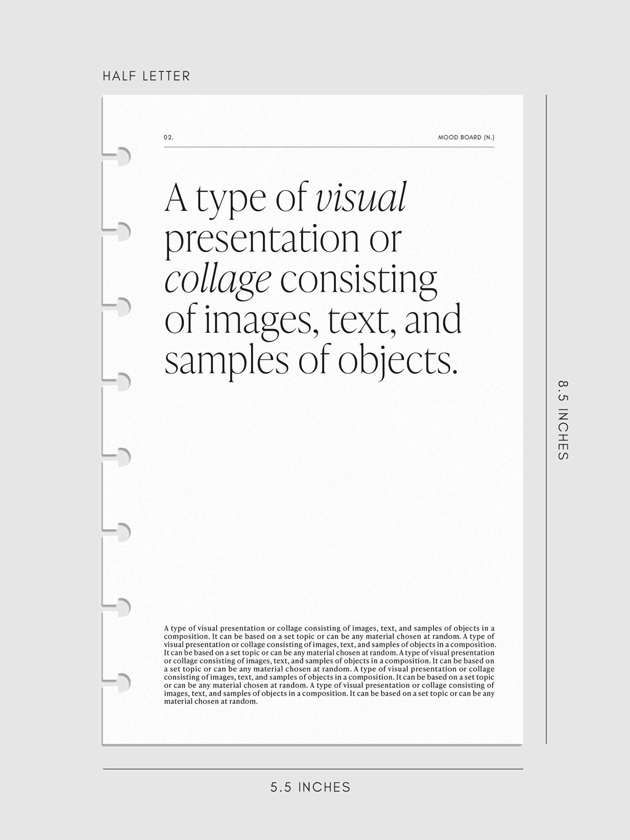Image resolution: width=630 pixels, height=840 pixels.
Task: Click the 8.5 INCHES height label
Action: [x=563, y=420]
